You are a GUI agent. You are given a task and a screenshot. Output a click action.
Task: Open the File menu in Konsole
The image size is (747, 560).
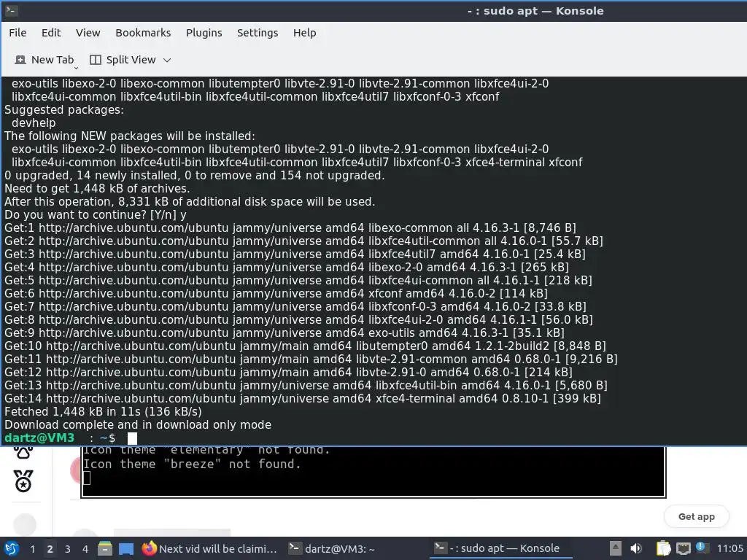[x=18, y=33]
